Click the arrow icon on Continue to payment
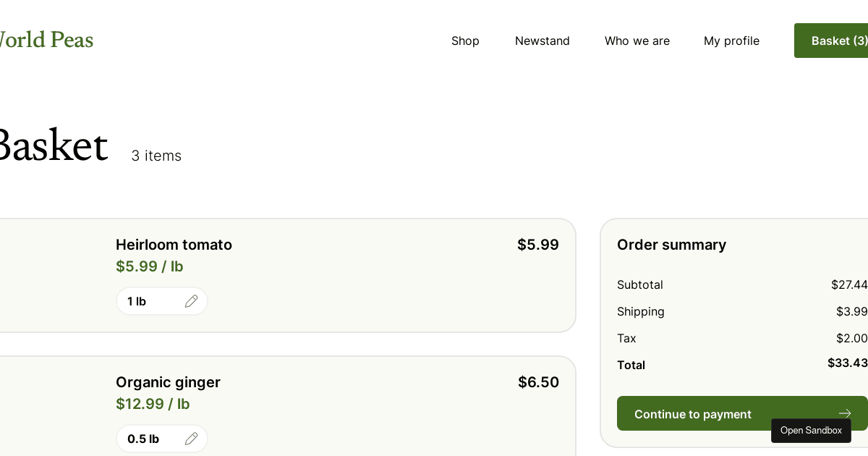The image size is (868, 456). point(844,414)
